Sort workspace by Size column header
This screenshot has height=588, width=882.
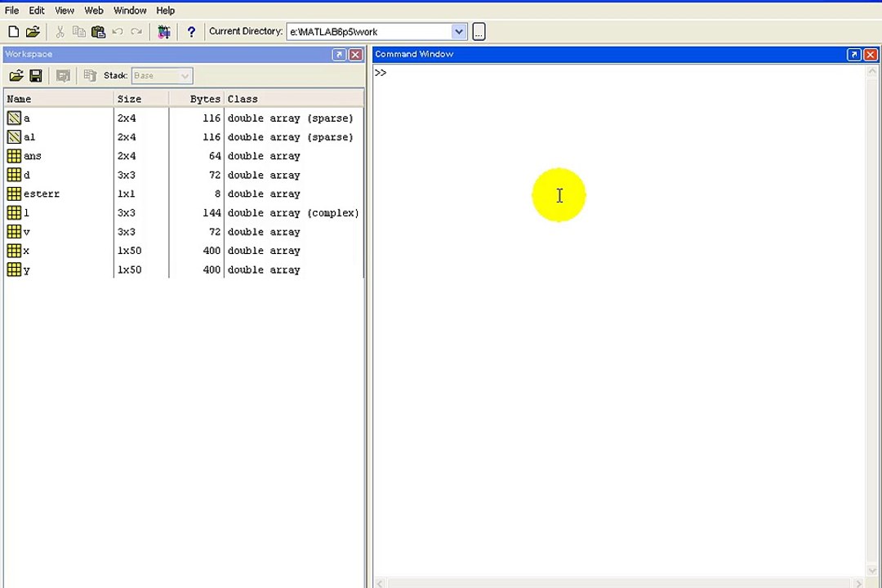(x=141, y=99)
